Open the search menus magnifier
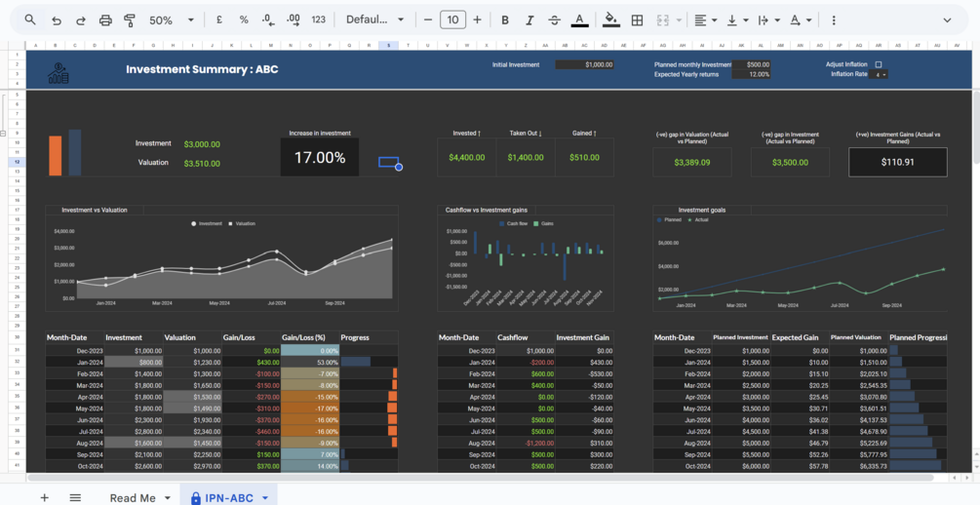 (x=30, y=20)
